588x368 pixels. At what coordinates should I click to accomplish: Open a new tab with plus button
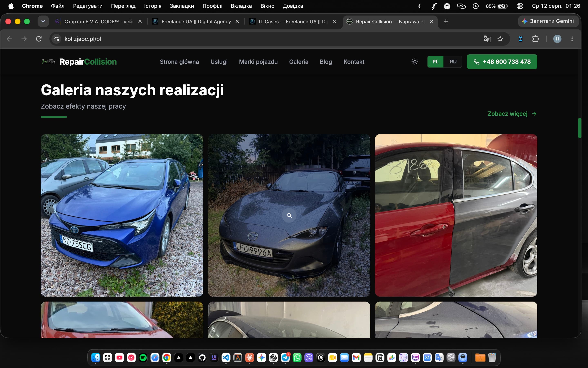(446, 21)
